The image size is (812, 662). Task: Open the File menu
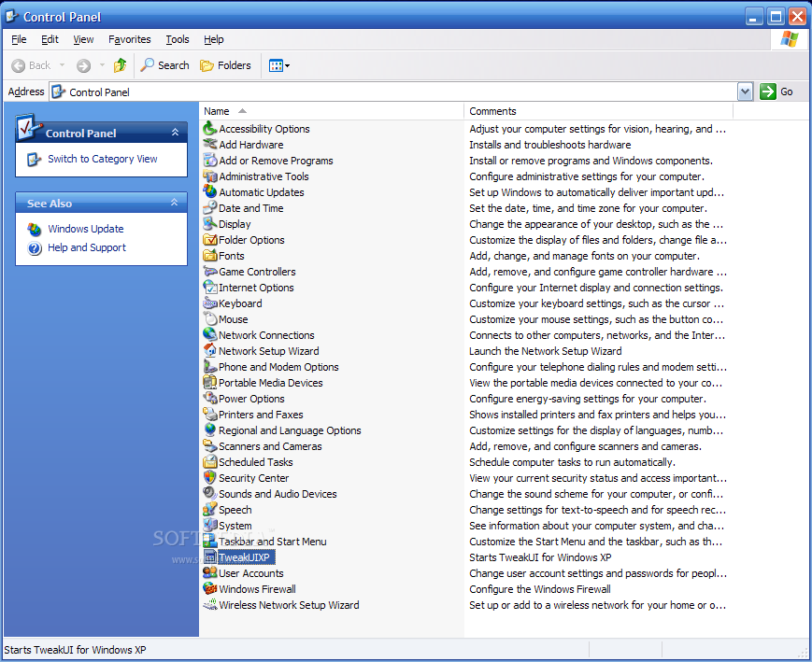[19, 39]
